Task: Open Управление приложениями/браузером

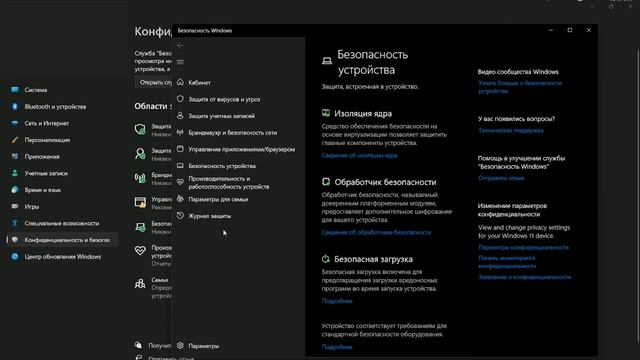Action: 242,149
